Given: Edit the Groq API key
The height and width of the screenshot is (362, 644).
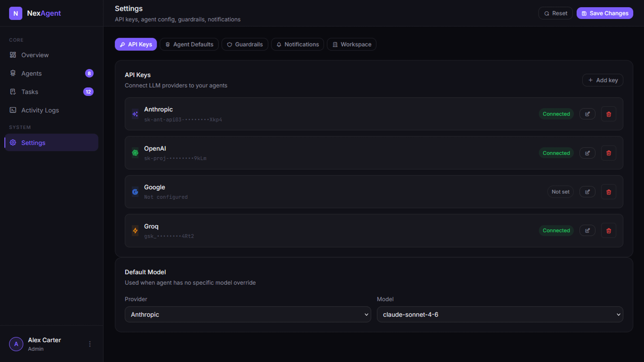Looking at the screenshot, I should click(x=587, y=231).
